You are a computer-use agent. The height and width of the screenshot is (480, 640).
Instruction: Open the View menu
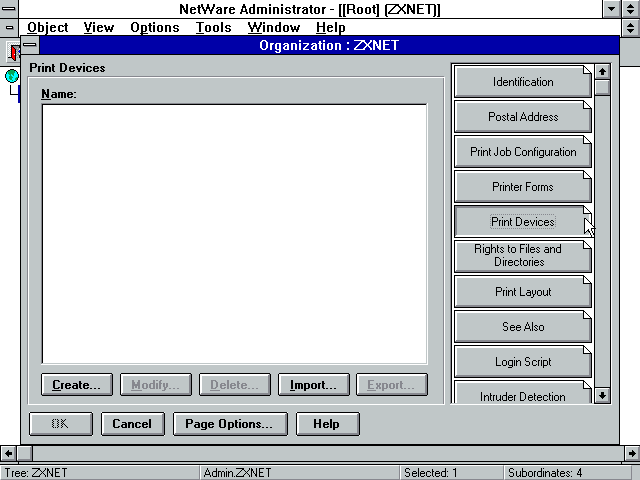pyautogui.click(x=99, y=27)
